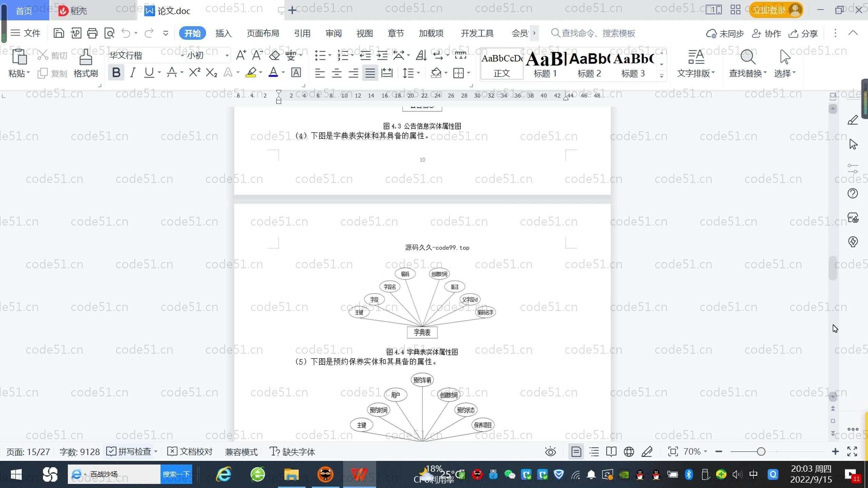Image resolution: width=868 pixels, height=488 pixels.
Task: Apply Superscript formatting
Action: (195, 73)
